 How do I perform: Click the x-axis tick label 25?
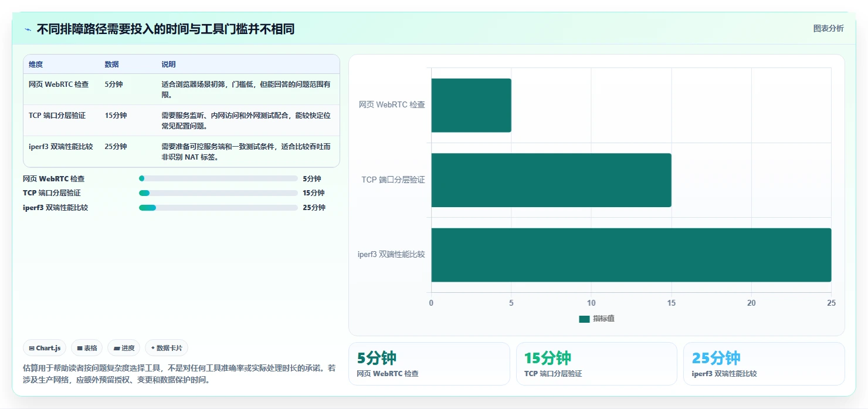(831, 303)
